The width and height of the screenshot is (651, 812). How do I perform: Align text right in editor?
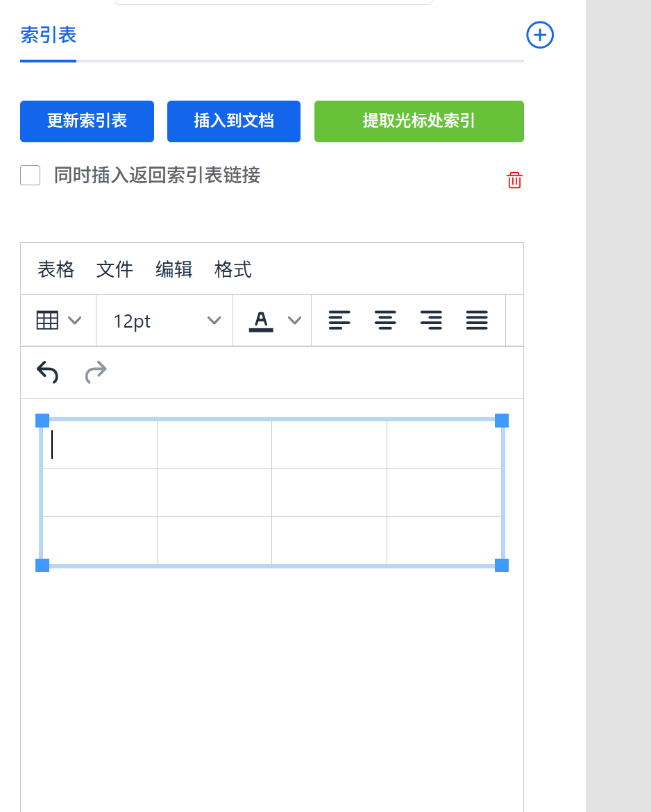coord(431,321)
